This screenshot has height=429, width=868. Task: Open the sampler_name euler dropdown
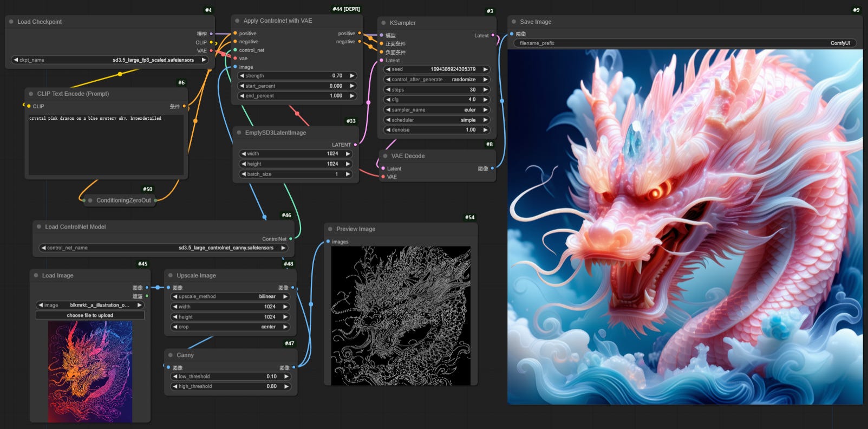point(437,109)
